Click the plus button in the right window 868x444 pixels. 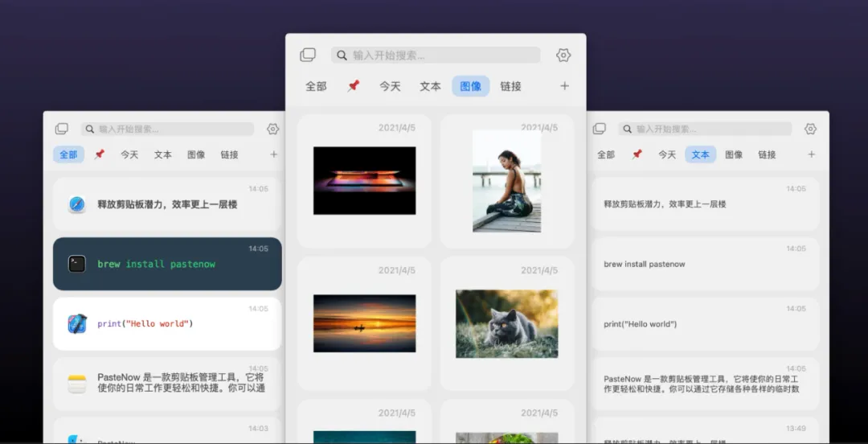[x=811, y=154]
